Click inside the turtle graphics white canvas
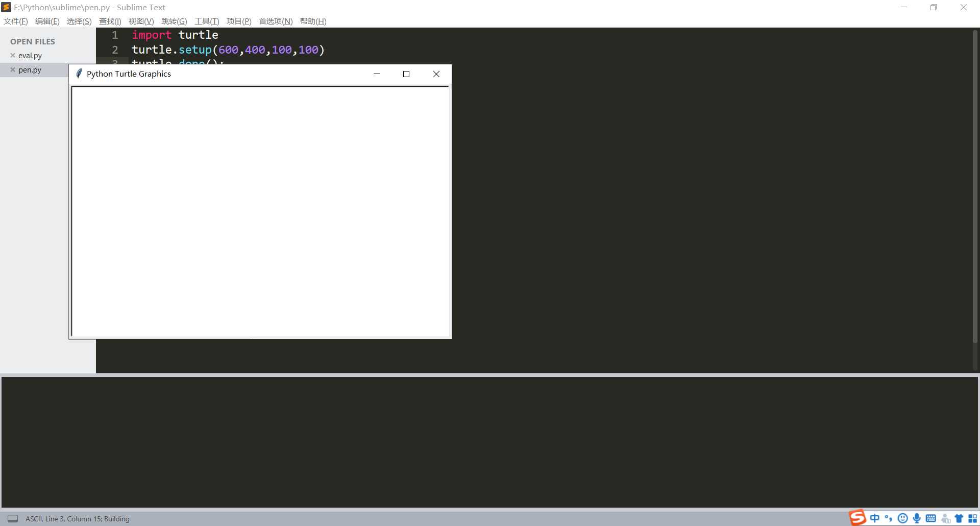 tap(260, 211)
